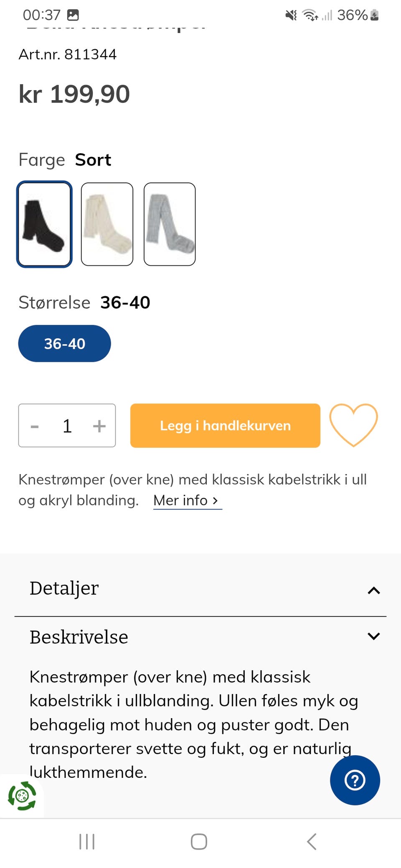This screenshot has width=401, height=868.
Task: Increase quantity with plus button
Action: 99,426
